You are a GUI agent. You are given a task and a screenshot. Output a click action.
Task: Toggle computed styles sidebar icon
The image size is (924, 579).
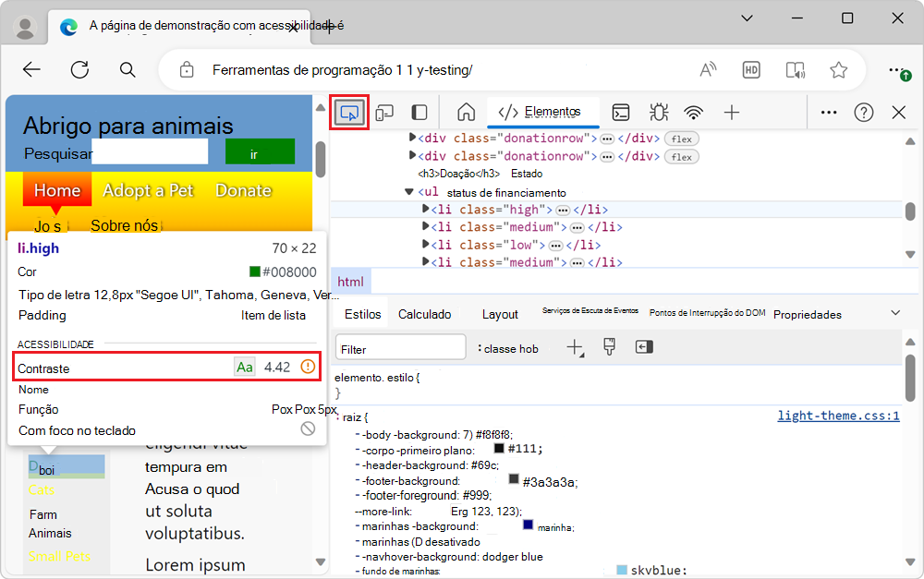pyautogui.click(x=644, y=347)
